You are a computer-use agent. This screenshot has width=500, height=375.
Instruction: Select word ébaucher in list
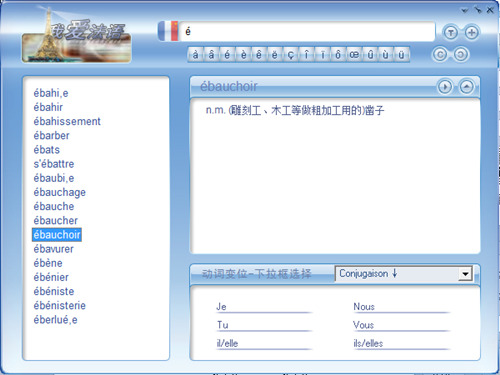coord(55,221)
